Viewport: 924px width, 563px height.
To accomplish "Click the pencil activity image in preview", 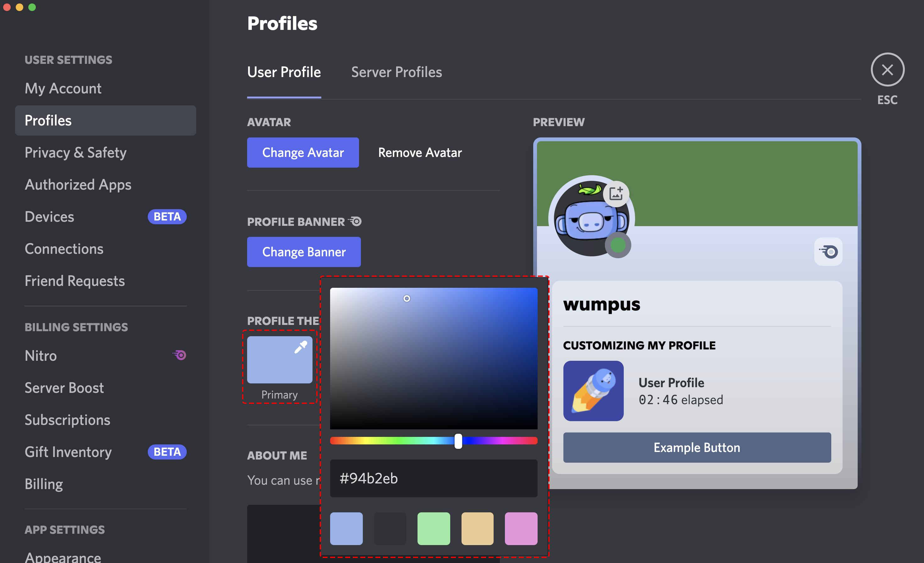I will coord(593,391).
